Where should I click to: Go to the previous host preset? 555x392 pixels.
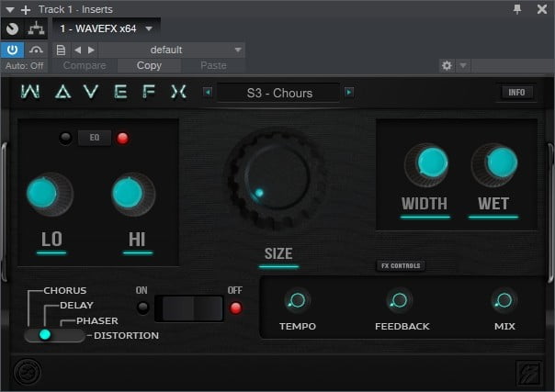(78, 50)
